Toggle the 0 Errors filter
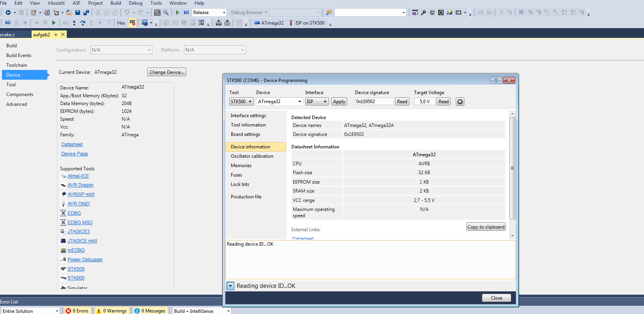644x314 pixels. (77, 311)
